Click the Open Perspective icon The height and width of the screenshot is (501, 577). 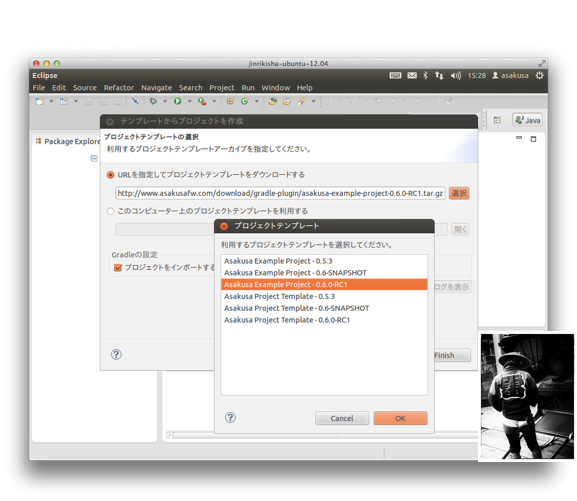[x=497, y=120]
